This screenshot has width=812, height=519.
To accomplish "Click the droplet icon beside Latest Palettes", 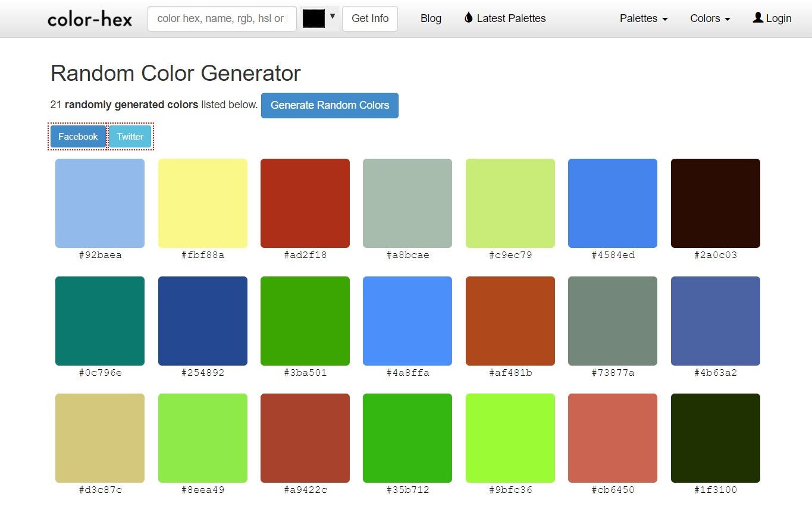I will [x=468, y=18].
